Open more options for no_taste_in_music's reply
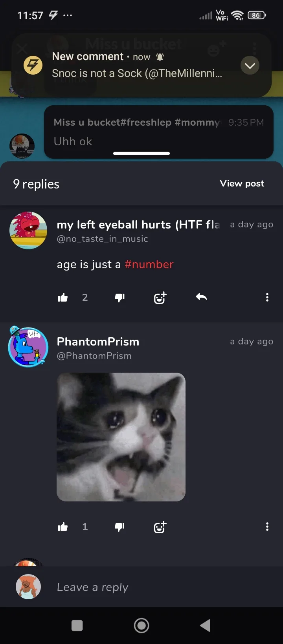Viewport: 283px width, 644px height. (x=267, y=297)
